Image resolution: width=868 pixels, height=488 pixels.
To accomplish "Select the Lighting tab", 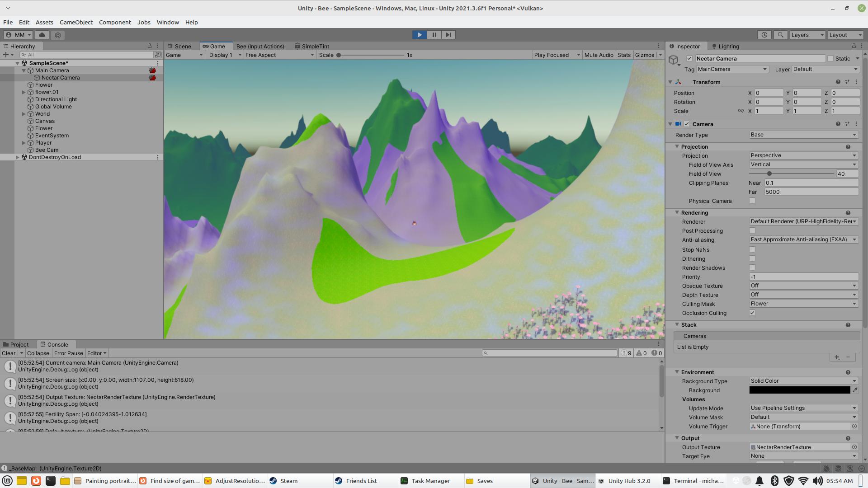I will click(728, 46).
